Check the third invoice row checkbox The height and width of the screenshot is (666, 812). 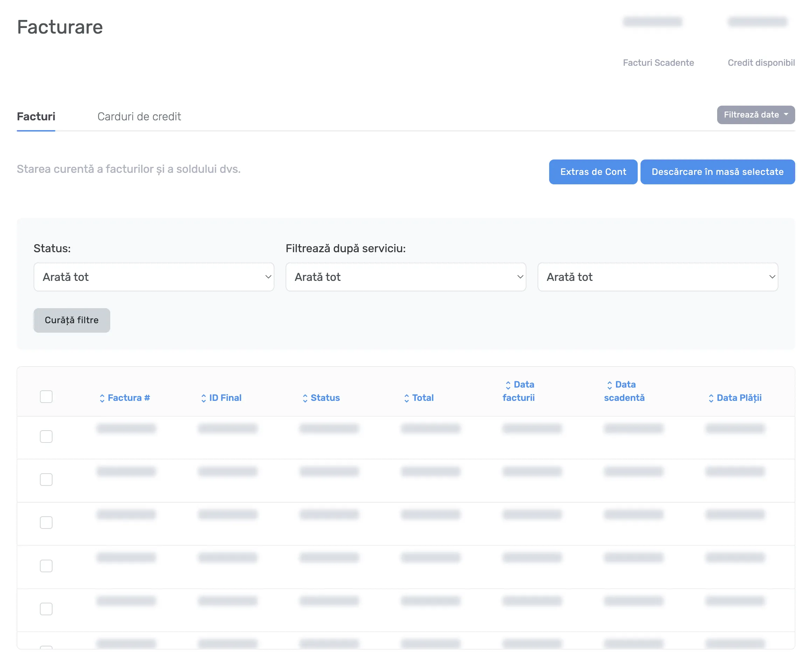point(46,523)
